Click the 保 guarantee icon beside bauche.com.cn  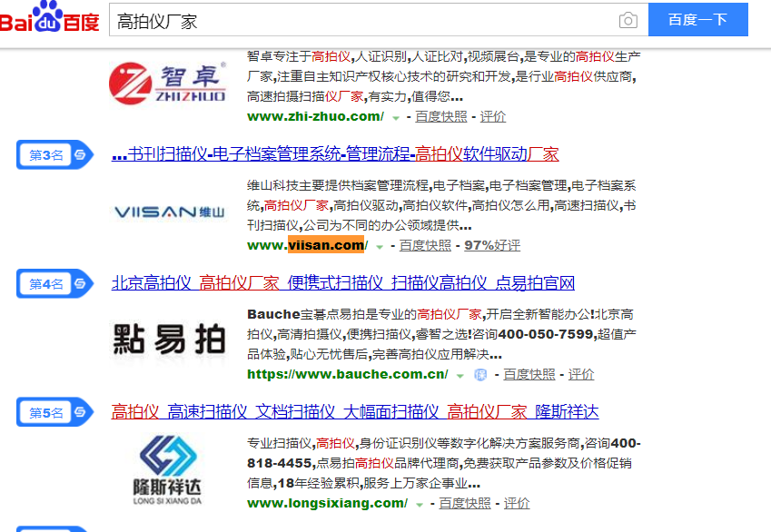tap(480, 375)
